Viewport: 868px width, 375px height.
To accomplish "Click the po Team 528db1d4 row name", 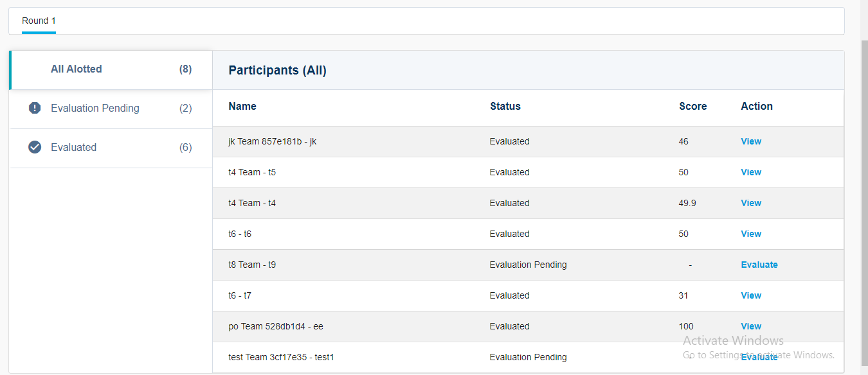I will [x=275, y=326].
